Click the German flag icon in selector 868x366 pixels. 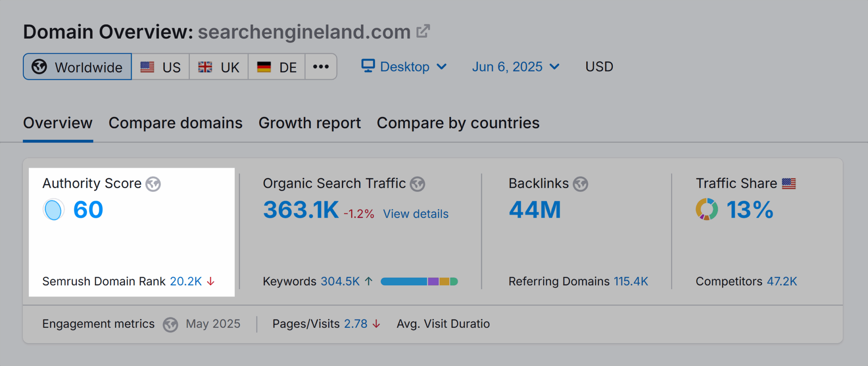[264, 67]
